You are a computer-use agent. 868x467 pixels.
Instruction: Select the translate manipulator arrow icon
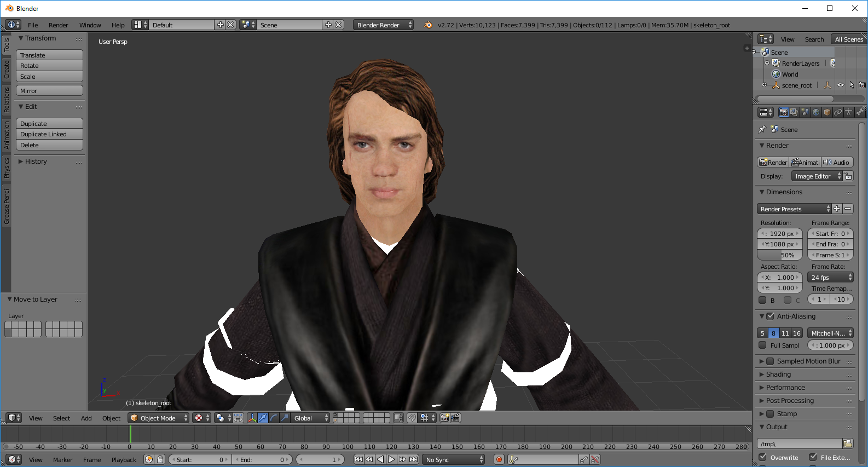(x=263, y=418)
